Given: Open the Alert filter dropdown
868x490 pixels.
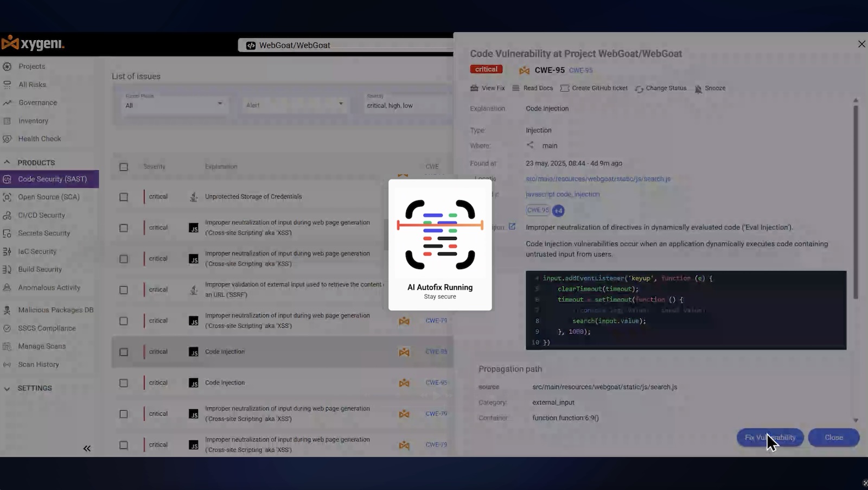Looking at the screenshot, I should click(x=294, y=104).
